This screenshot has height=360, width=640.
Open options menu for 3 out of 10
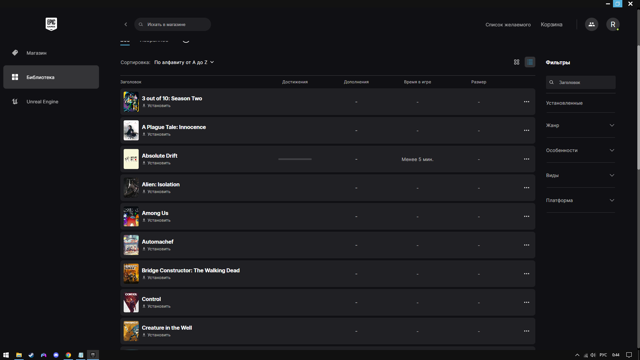point(527,102)
